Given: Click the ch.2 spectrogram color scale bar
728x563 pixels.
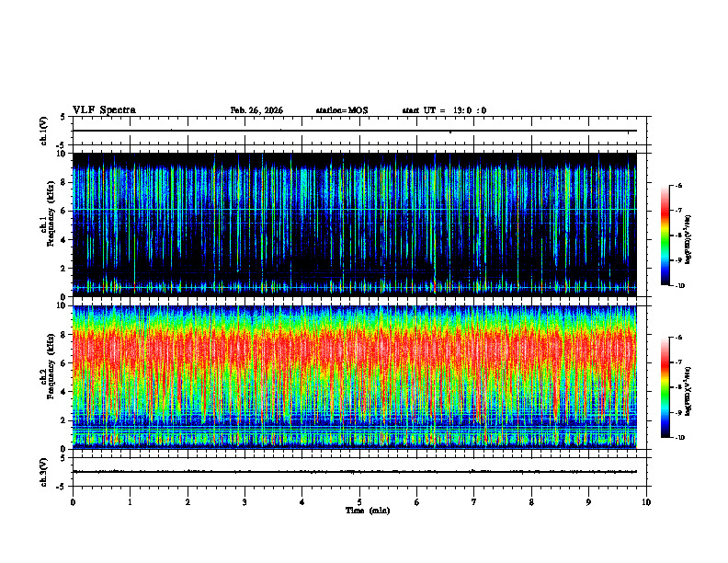Looking at the screenshot, I should (x=665, y=387).
